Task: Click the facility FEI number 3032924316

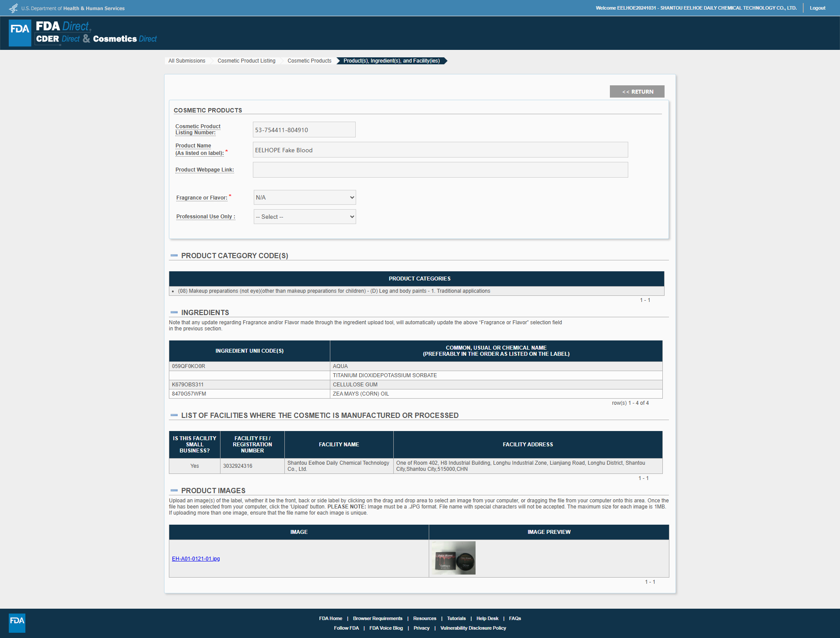Action: point(238,466)
